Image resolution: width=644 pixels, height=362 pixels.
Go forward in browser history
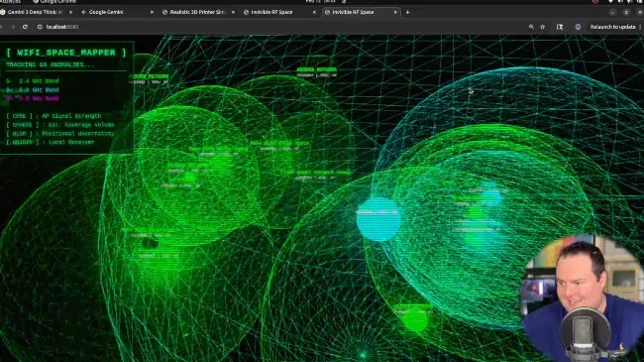coord(13,27)
